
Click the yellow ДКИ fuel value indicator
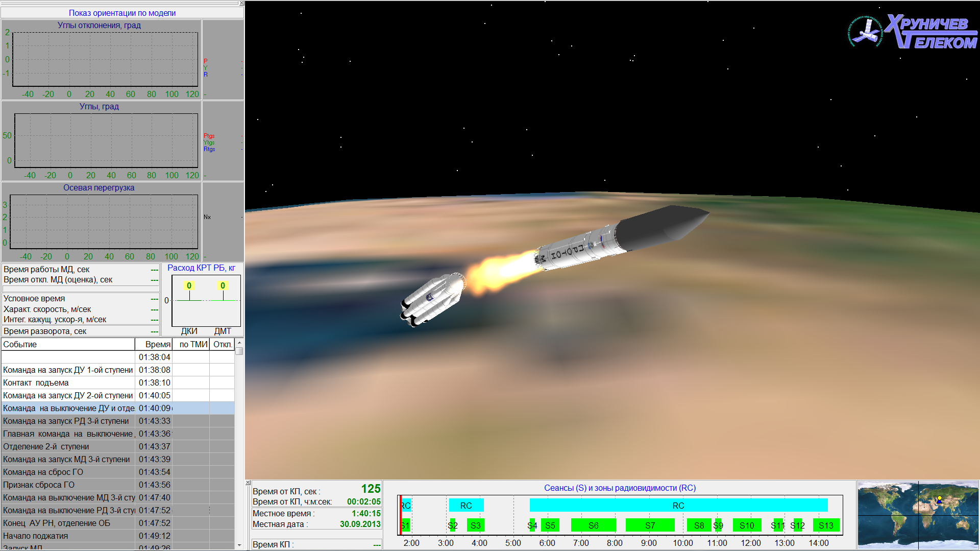(189, 285)
